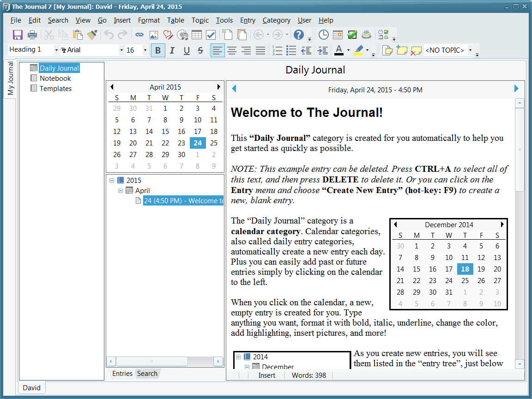Open the Arial font dropdown
This screenshot has width=532, height=399.
(x=121, y=50)
